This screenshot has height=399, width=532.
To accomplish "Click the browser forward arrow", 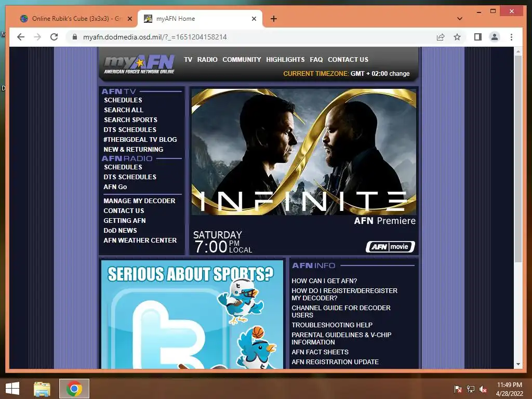I will [37, 37].
